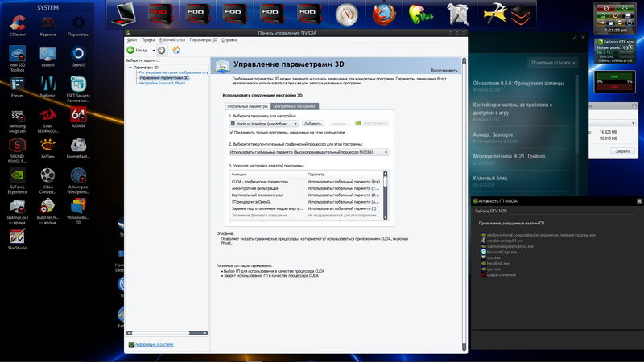Select 'Управление параметрами 3D' tree item

pos(163,77)
